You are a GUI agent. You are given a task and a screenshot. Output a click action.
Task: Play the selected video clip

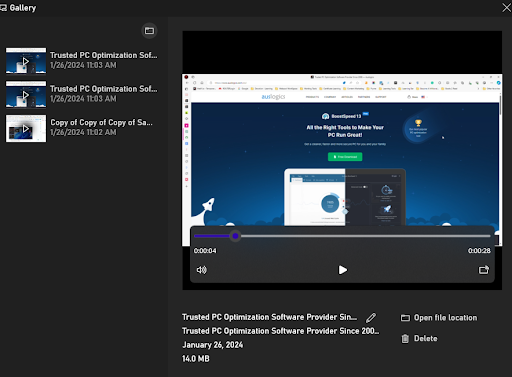342,270
